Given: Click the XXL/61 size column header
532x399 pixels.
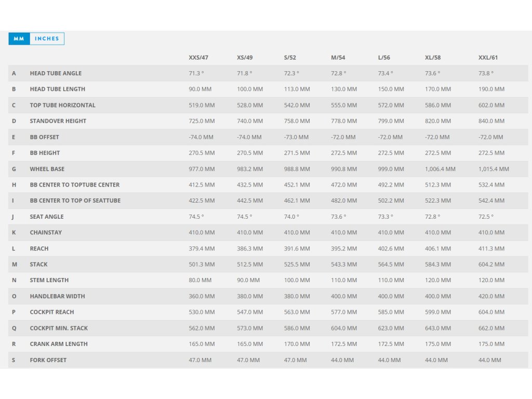Looking at the screenshot, I should pyautogui.click(x=488, y=58).
